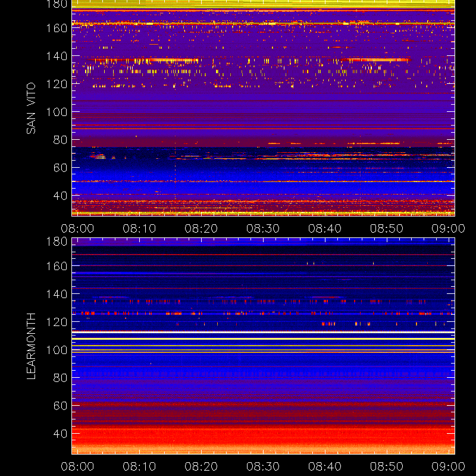This screenshot has width=476, height=476.
Task: Click 08:20 time label of Learmonth plot
Action: click(201, 466)
